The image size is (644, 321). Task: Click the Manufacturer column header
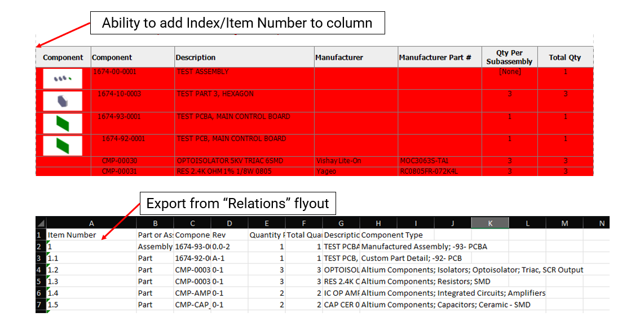[356, 57]
